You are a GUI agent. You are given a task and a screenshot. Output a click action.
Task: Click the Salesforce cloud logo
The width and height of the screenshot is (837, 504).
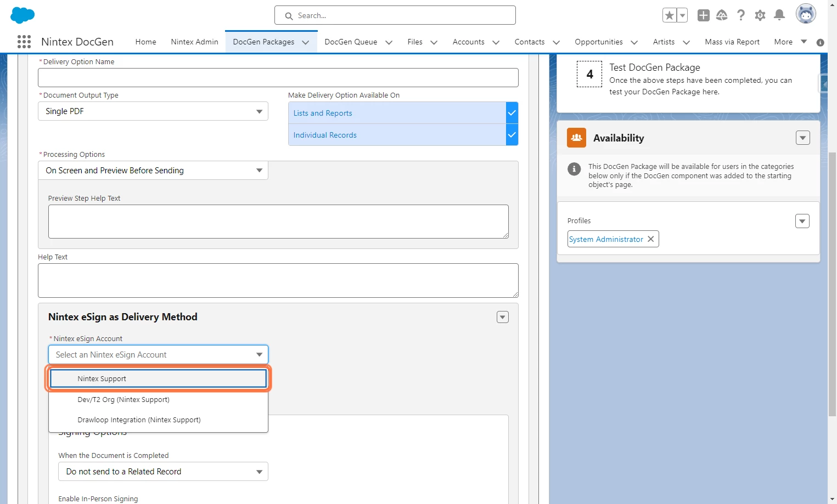pos(23,15)
